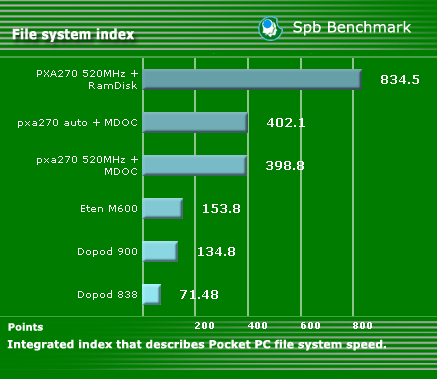Click the Spb Benchmark title text

pyautogui.click(x=352, y=28)
